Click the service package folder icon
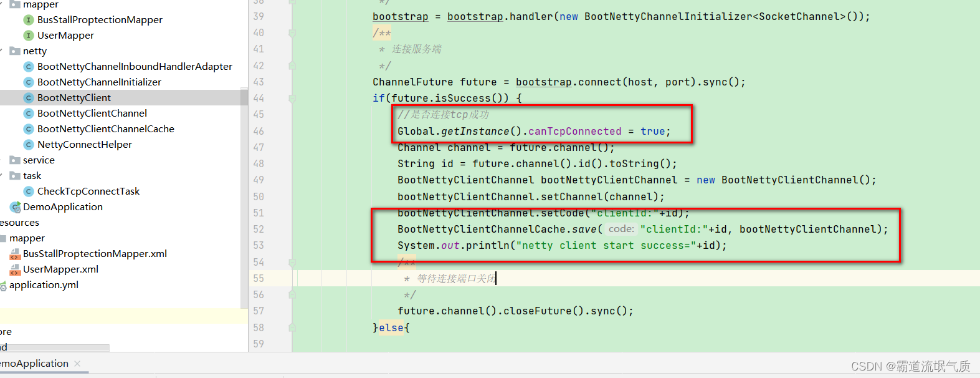The image size is (980, 378). pyautogui.click(x=15, y=160)
